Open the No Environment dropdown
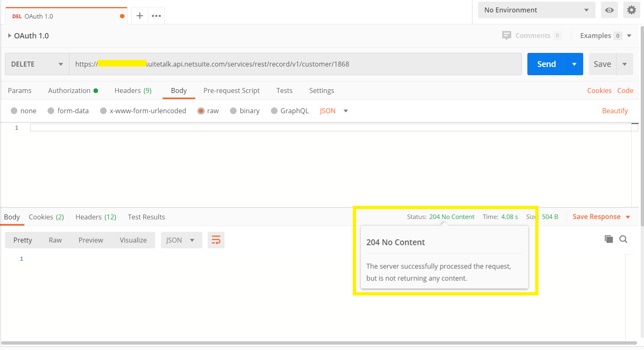 pos(536,10)
